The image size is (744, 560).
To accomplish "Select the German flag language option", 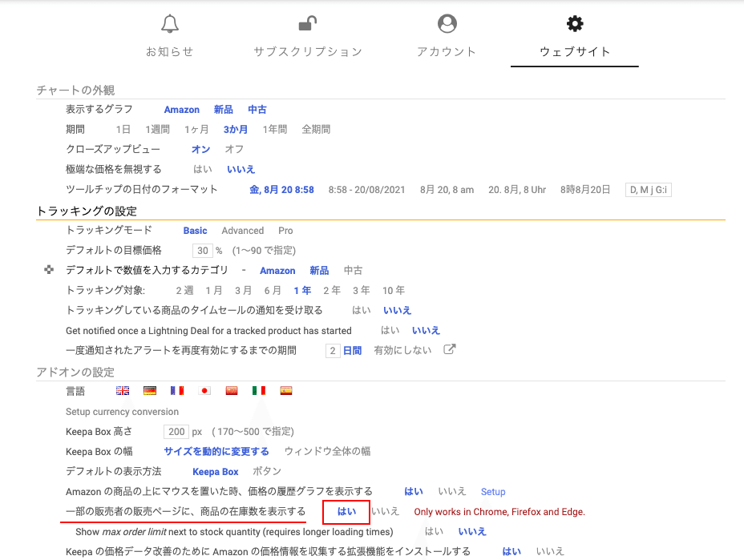I will [149, 390].
